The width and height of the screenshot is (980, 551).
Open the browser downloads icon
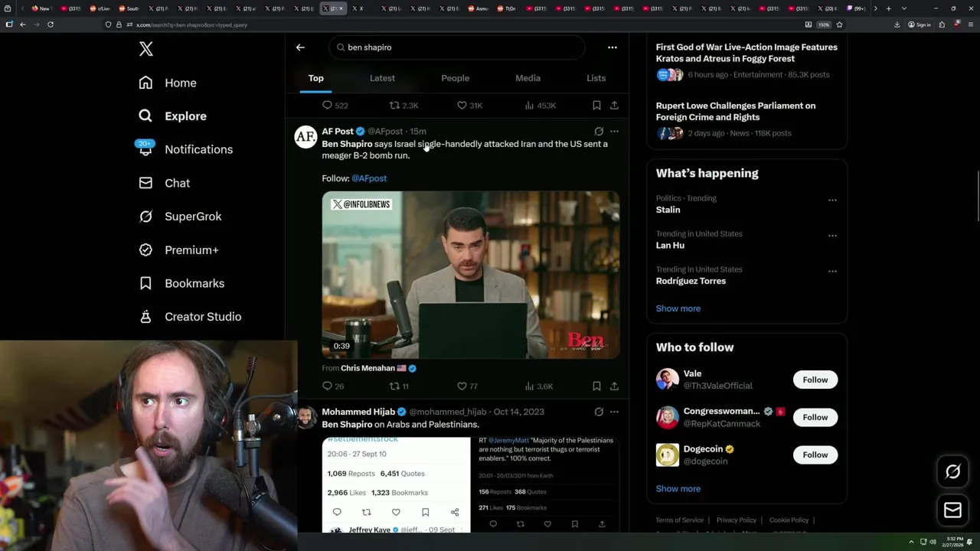click(897, 24)
